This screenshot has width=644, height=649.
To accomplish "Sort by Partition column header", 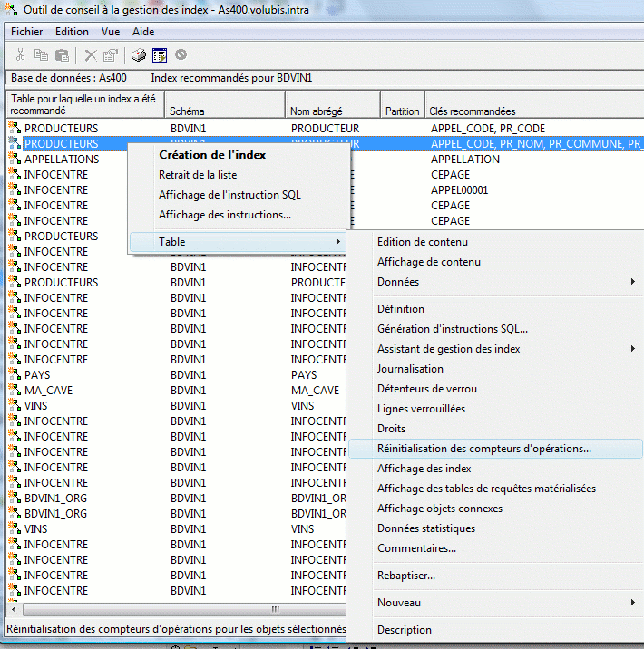I will pyautogui.click(x=403, y=104).
